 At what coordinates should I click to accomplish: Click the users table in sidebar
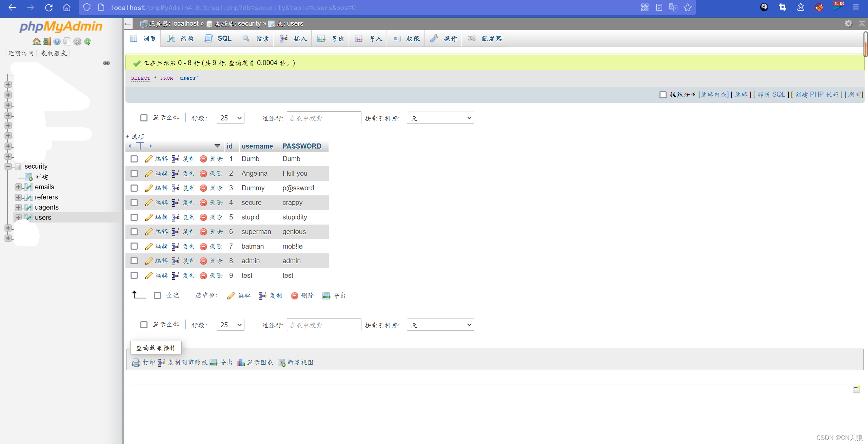(x=42, y=217)
